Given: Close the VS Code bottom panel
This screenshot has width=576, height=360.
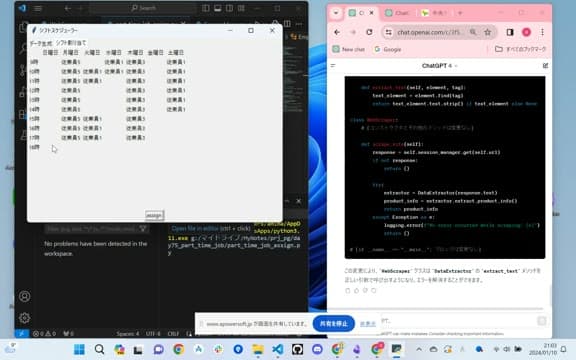Looking at the screenshot, I should click(x=299, y=201).
